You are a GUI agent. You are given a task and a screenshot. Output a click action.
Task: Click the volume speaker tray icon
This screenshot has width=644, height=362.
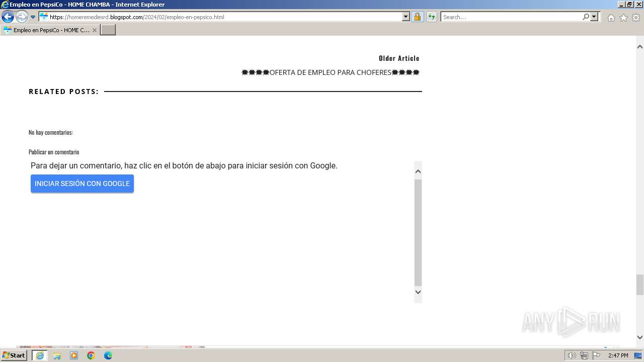[x=572, y=355]
